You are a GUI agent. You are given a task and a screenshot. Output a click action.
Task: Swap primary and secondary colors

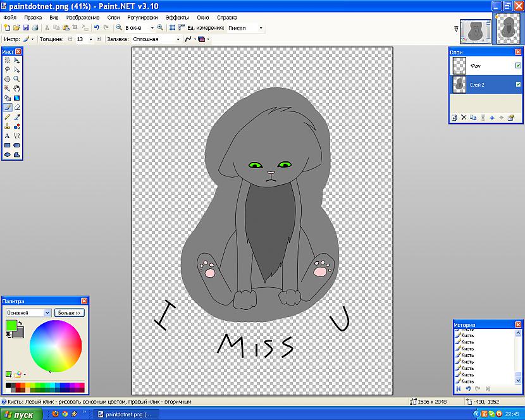(20, 323)
